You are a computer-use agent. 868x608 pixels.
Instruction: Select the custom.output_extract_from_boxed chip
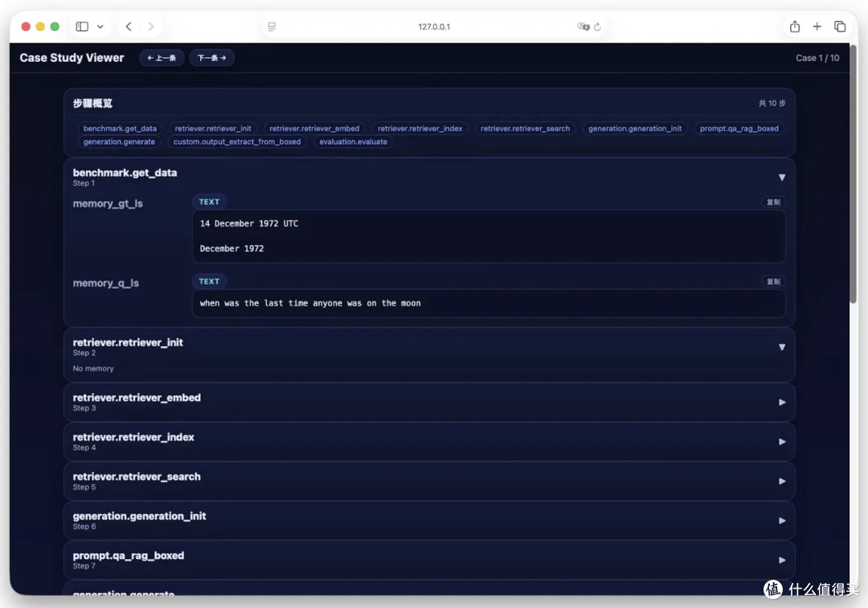click(237, 142)
